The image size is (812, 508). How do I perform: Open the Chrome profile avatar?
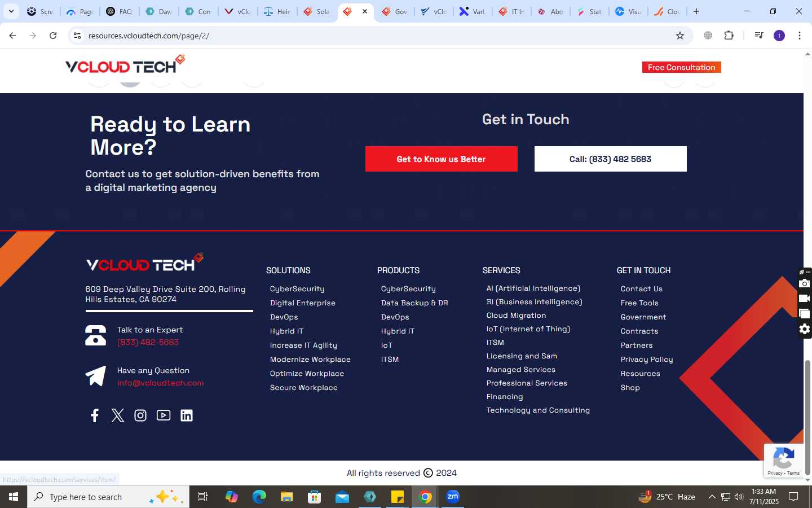pos(779,36)
